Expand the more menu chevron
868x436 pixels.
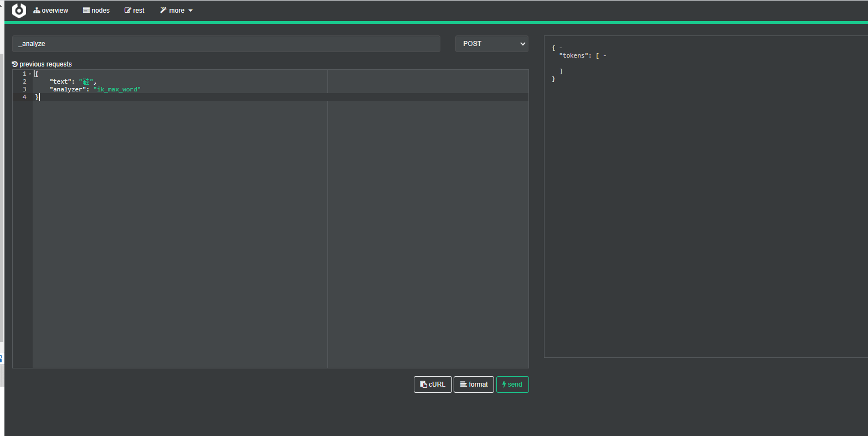click(191, 10)
